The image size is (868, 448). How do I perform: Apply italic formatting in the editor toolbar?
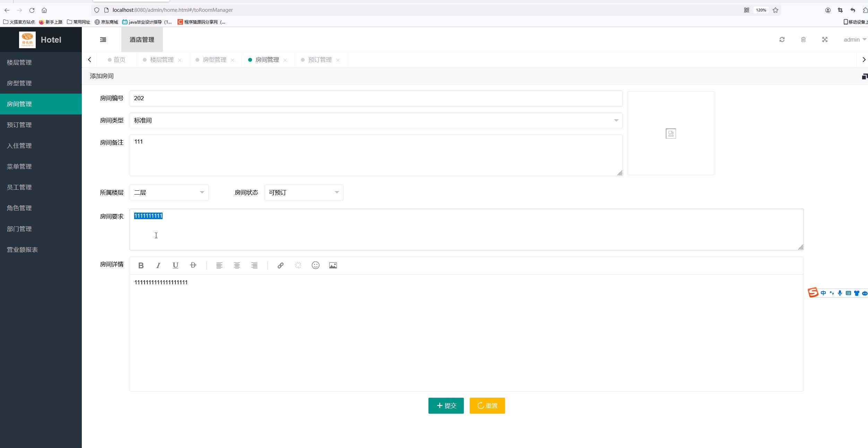click(x=158, y=265)
